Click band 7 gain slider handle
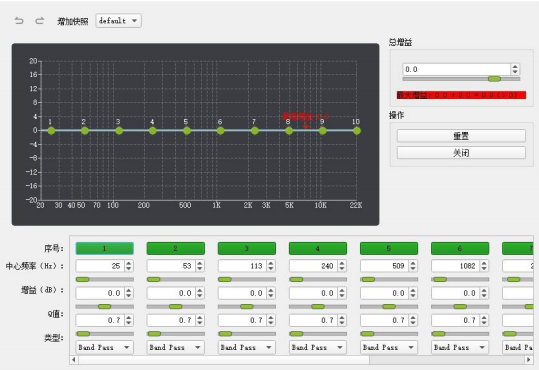This screenshot has width=539, height=370. [529, 306]
